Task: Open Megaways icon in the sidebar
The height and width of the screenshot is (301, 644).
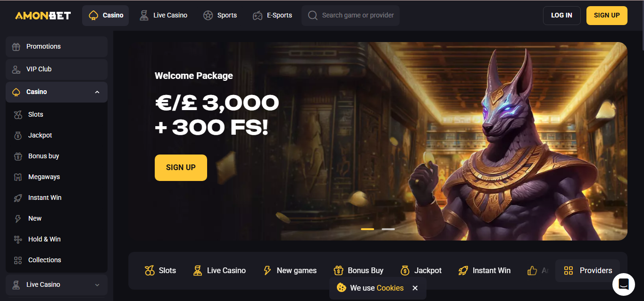Action: point(18,177)
